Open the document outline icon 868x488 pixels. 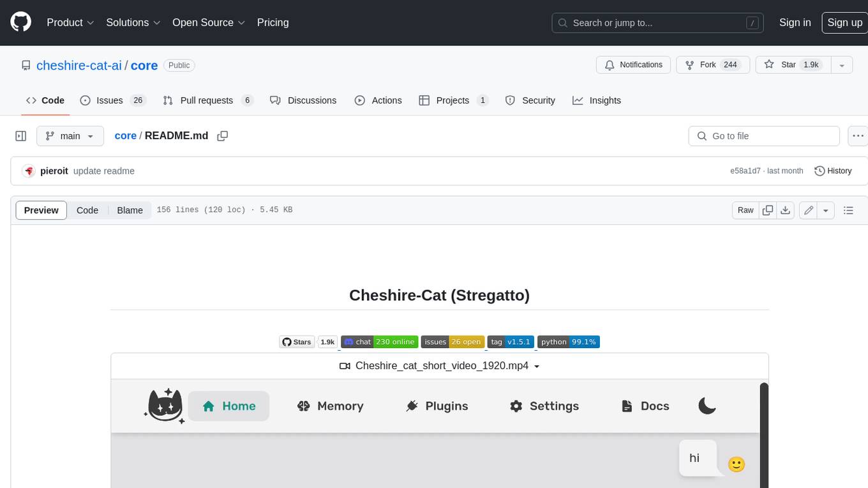[848, 210]
